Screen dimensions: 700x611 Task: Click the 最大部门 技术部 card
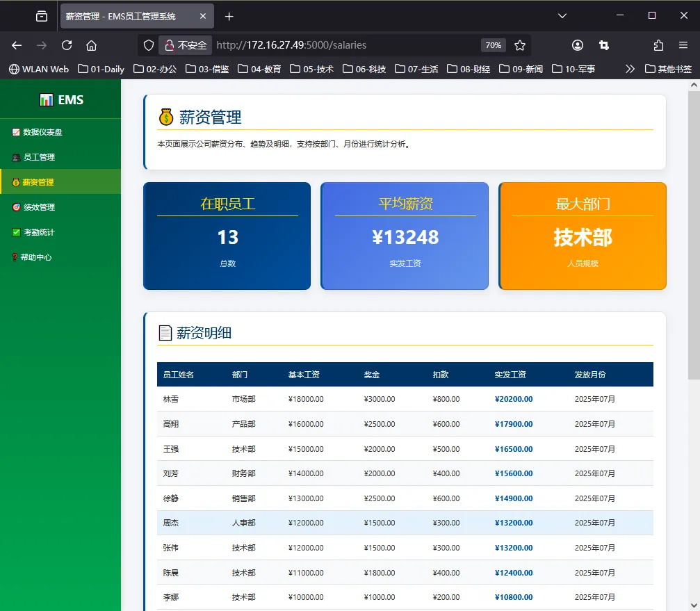coord(583,236)
